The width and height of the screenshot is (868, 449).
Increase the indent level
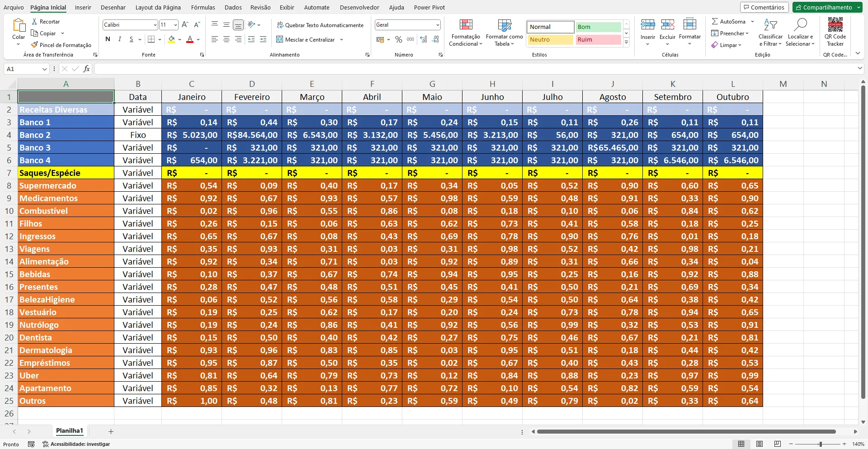pyautogui.click(x=263, y=39)
